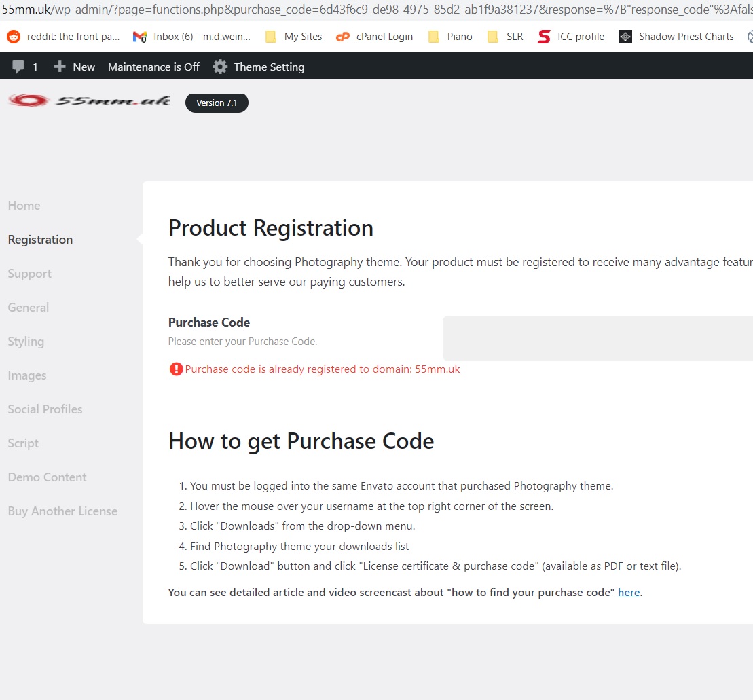753x700 pixels.
Task: Open the Support tab
Action: click(29, 274)
